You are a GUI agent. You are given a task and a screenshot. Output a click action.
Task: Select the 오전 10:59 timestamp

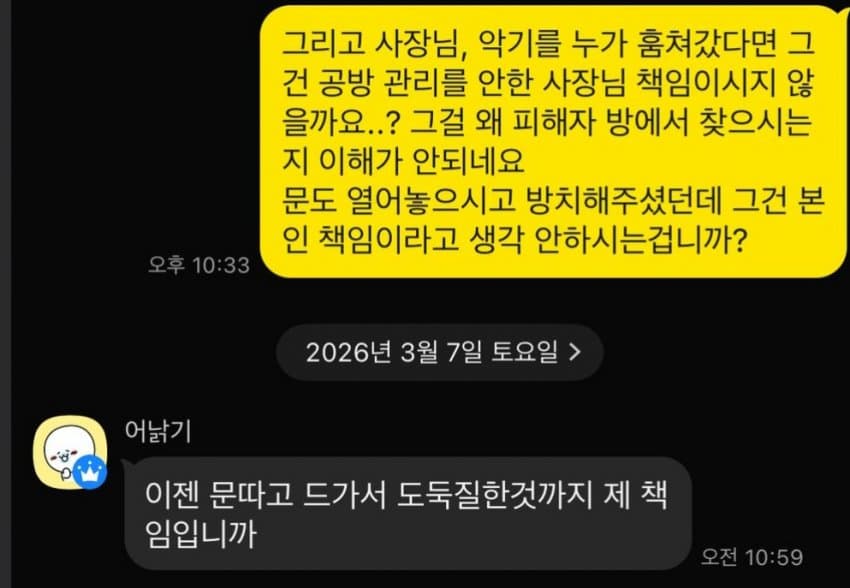[x=751, y=557]
